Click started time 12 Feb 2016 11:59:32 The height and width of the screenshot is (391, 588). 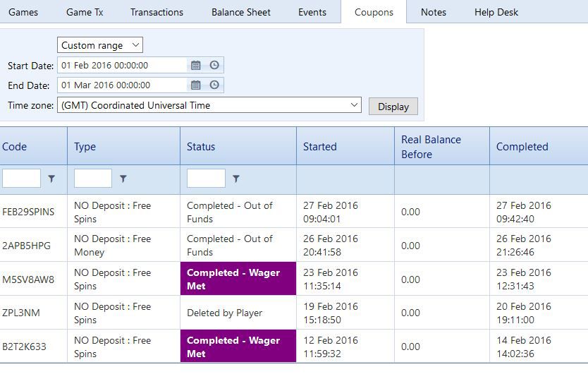coord(331,347)
